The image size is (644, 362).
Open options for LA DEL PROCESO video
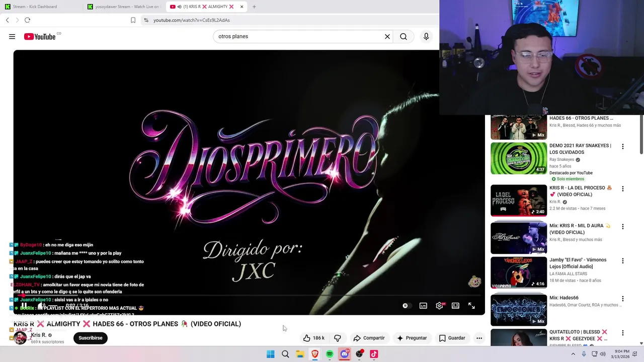[x=623, y=189]
